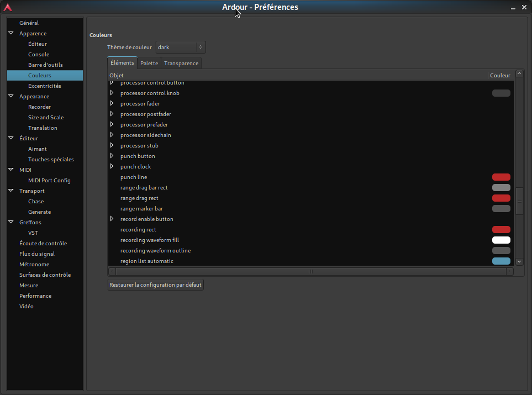The image size is (532, 395).
Task: Click the horizontal scrollbar below the list
Action: coord(310,271)
